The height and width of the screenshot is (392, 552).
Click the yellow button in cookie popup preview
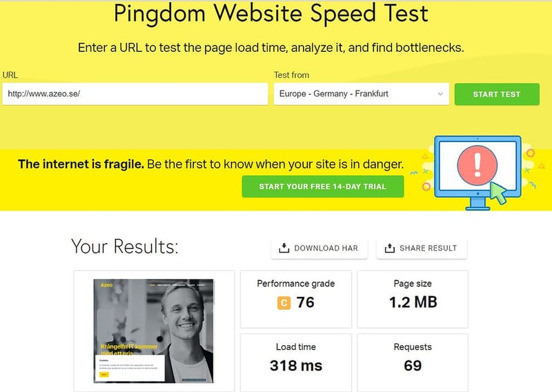pos(104,375)
